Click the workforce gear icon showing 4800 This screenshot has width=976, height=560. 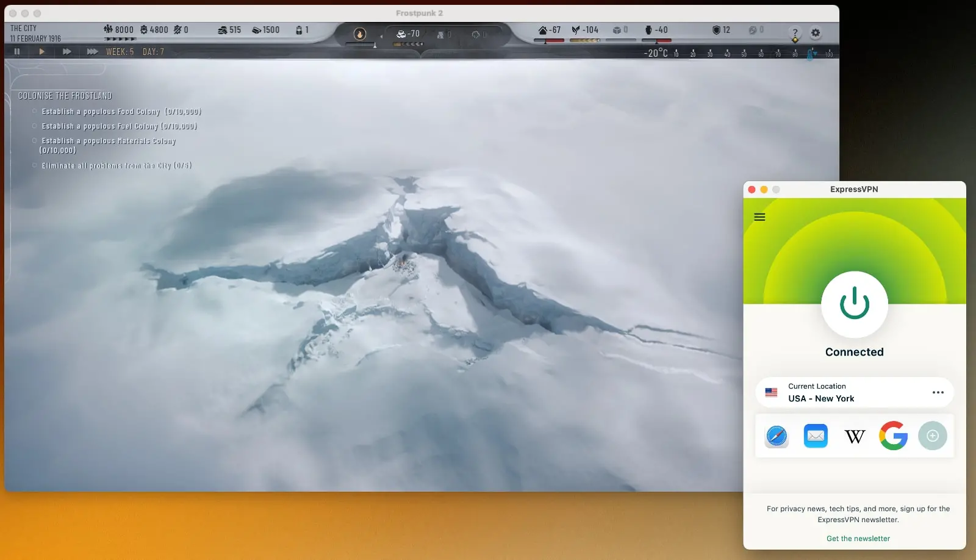point(144,29)
